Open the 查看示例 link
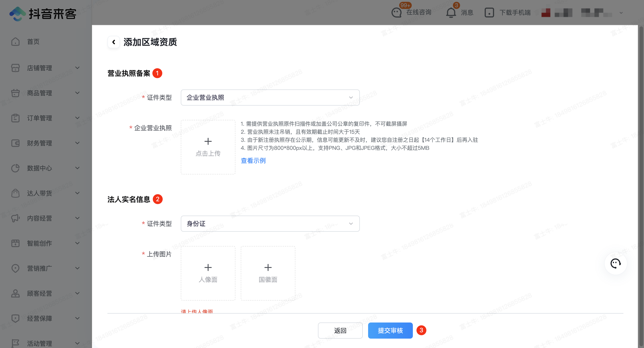The height and width of the screenshot is (348, 644). click(x=253, y=161)
